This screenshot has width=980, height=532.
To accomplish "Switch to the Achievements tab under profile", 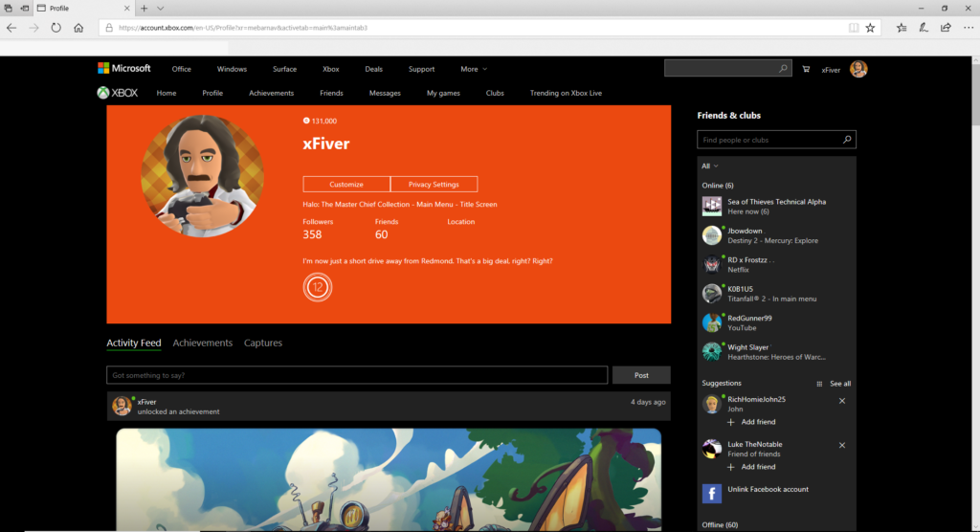I will point(202,343).
